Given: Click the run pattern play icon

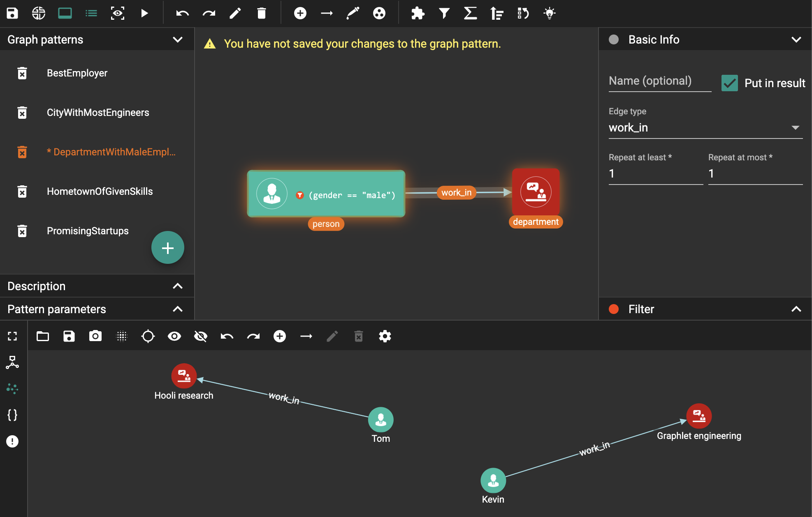Looking at the screenshot, I should 144,13.
